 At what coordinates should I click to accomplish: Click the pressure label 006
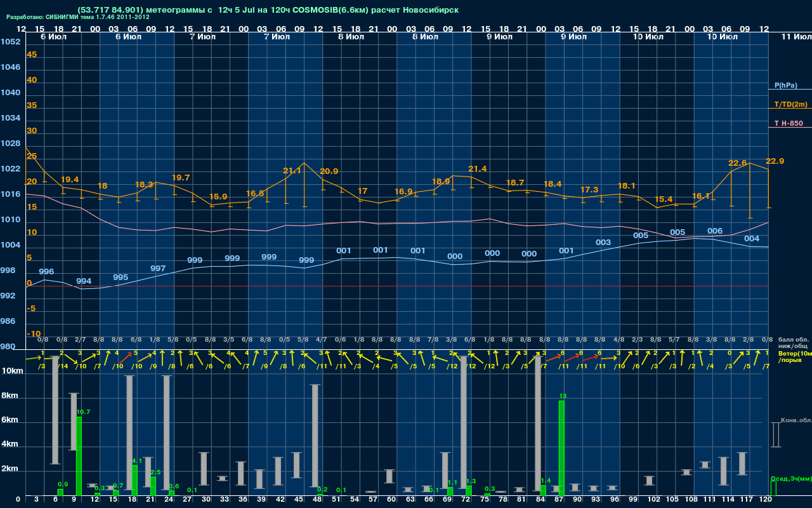click(x=715, y=231)
